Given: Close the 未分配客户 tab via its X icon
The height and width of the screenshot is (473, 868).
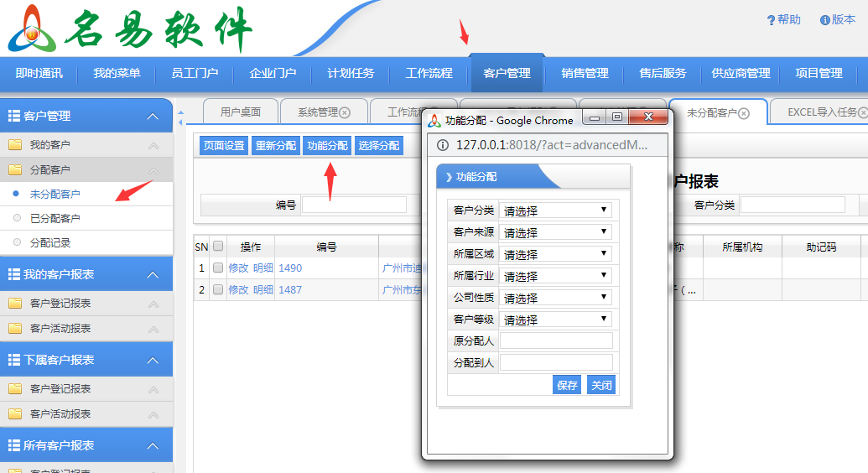Looking at the screenshot, I should tap(743, 113).
